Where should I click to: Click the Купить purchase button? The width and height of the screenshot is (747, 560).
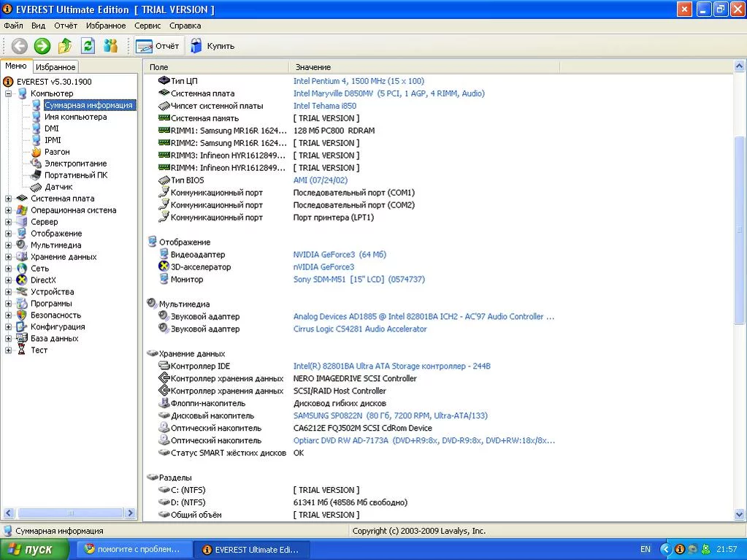click(212, 46)
